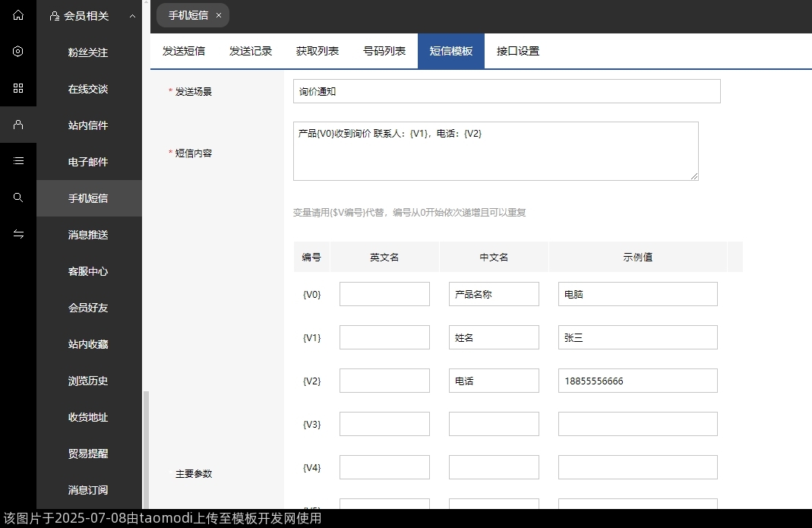Image resolution: width=812 pixels, height=528 pixels.
Task: Click the circular target icon in the sidebar
Action: pos(18,52)
